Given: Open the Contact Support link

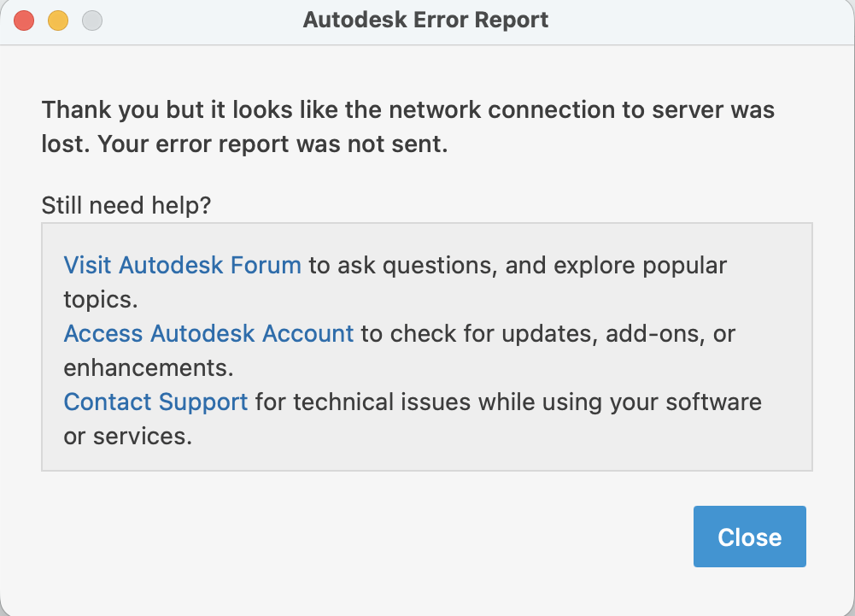Looking at the screenshot, I should tap(155, 402).
